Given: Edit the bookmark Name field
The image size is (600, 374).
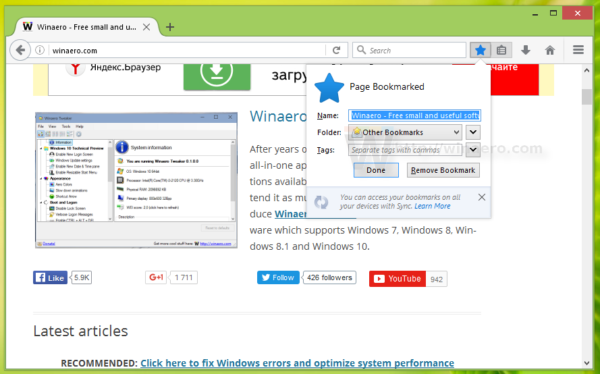Looking at the screenshot, I should 414,115.
